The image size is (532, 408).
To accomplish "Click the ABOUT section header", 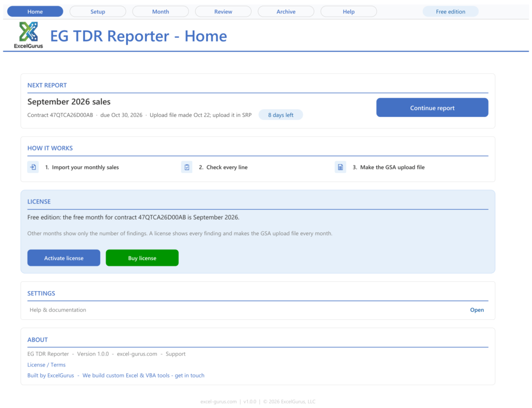I will click(x=37, y=339).
